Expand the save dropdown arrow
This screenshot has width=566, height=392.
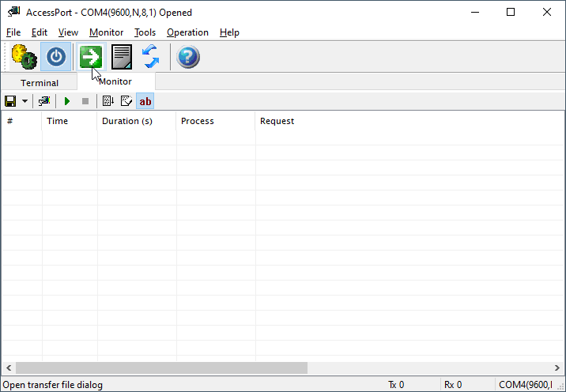pyautogui.click(x=25, y=101)
